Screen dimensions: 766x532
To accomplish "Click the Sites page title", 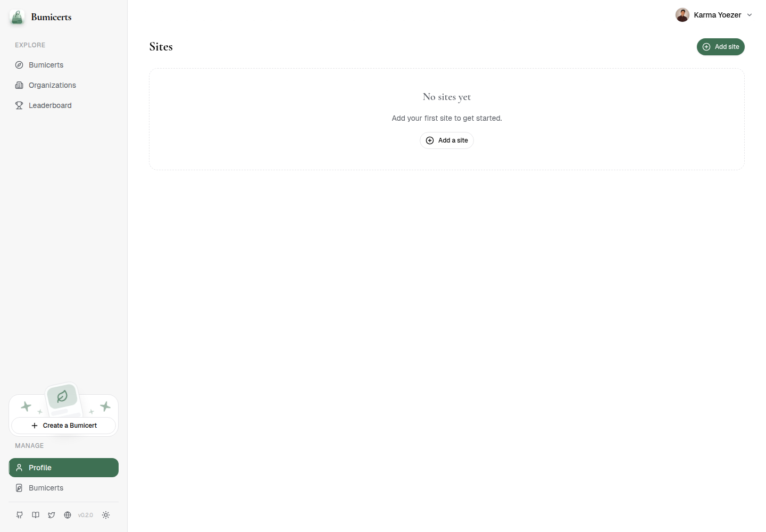I will (161, 47).
